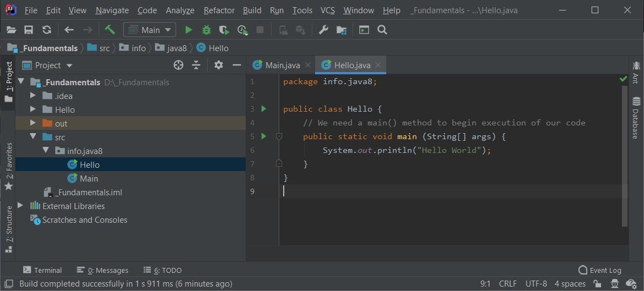Image resolution: width=644 pixels, height=291 pixels.
Task: Collapse the info.java8 package
Action: click(46, 151)
